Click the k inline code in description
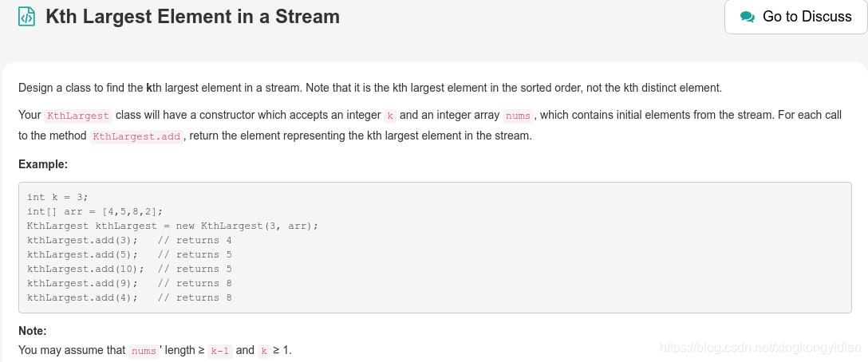This screenshot has width=868, height=362. [389, 116]
